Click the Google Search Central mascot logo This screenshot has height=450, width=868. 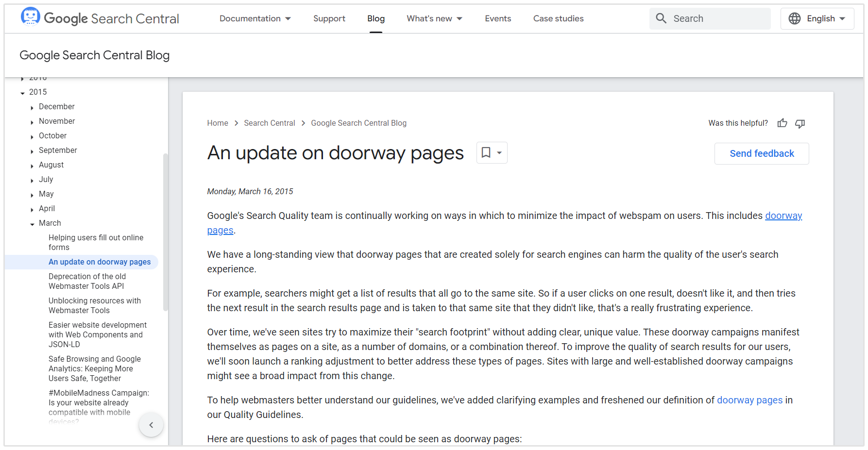tap(30, 17)
